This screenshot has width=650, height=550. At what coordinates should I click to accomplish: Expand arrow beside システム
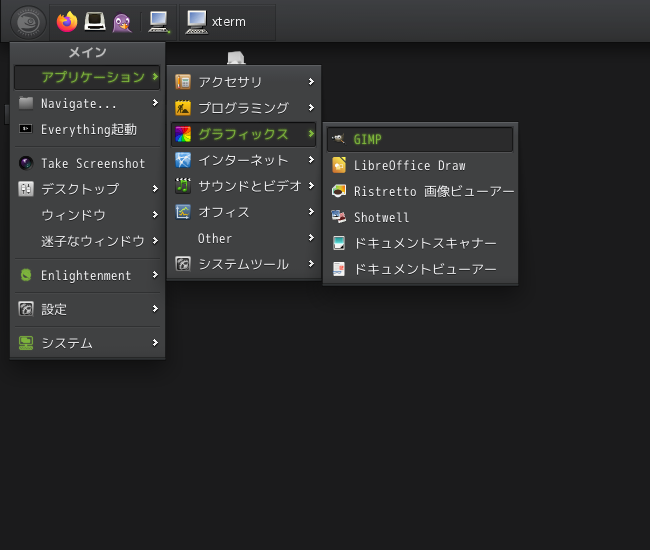[155, 342]
